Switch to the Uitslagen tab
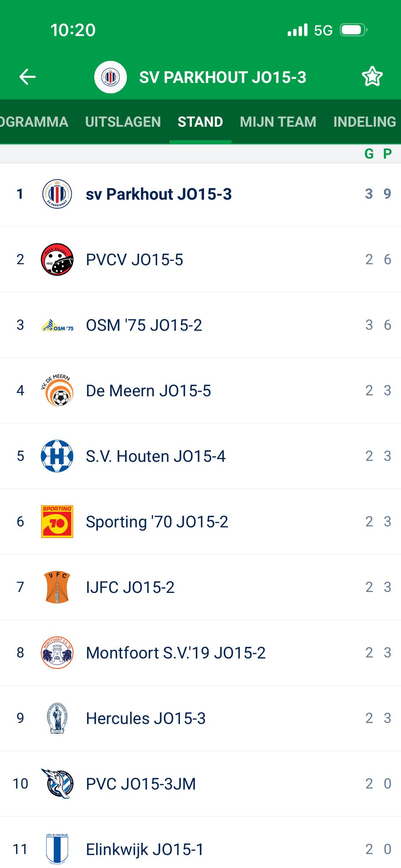401x868 pixels. coord(123,122)
